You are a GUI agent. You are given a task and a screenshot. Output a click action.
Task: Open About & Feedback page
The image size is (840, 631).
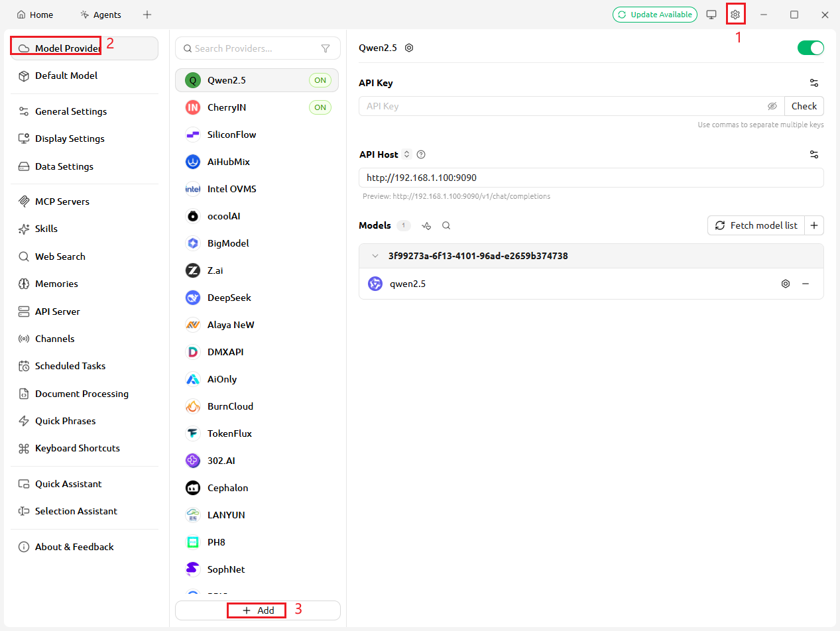(85, 547)
